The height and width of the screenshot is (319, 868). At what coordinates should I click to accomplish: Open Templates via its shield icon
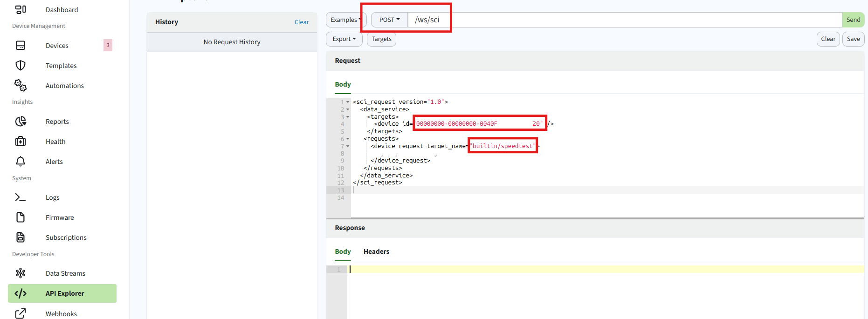[x=21, y=66]
